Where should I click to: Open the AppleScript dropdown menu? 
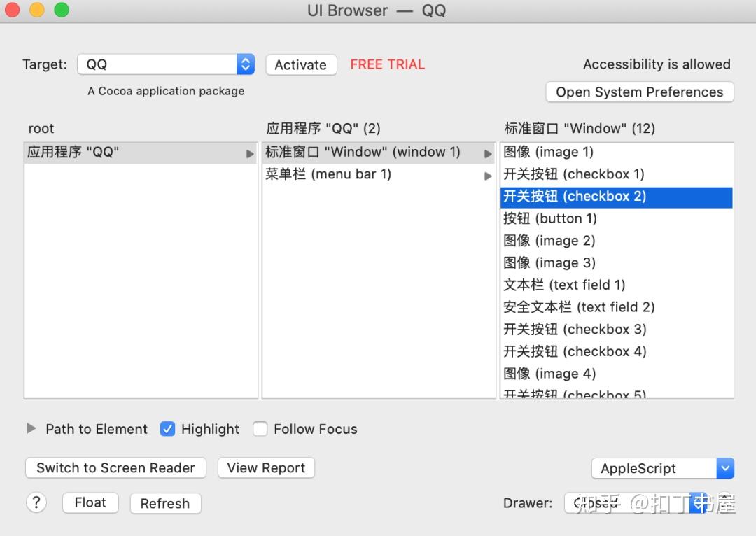(724, 468)
